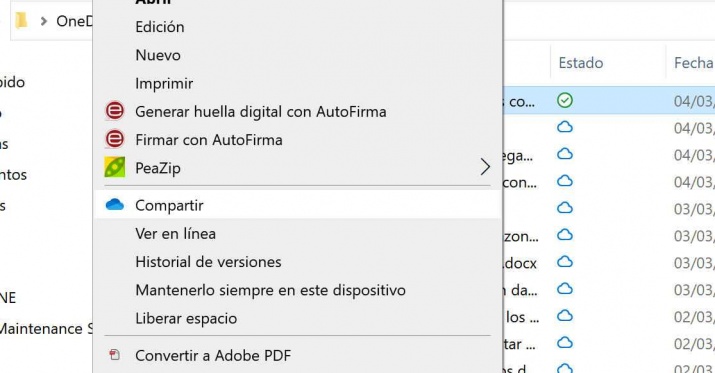Choose Firmar con AutoFirma
715x373 pixels.
click(209, 140)
